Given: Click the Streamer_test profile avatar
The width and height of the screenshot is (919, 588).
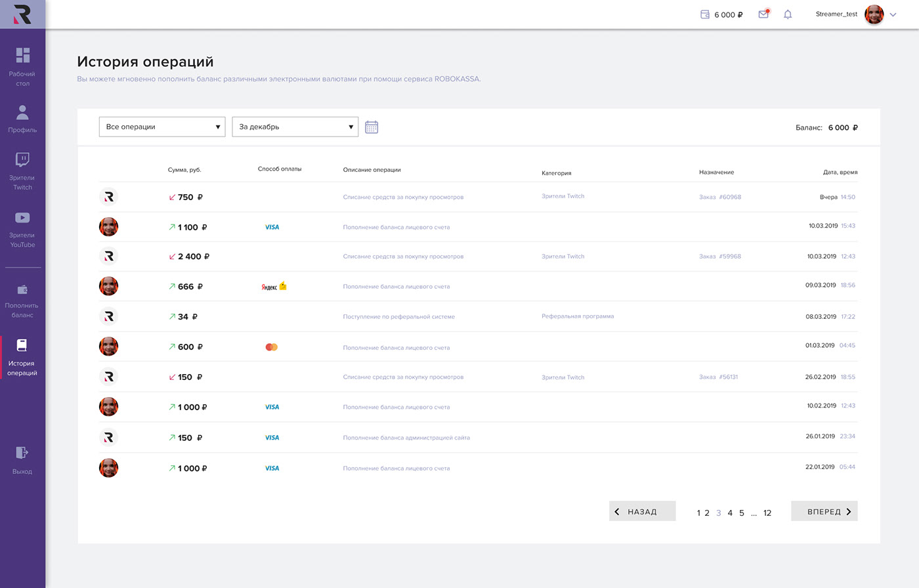Looking at the screenshot, I should coord(874,14).
